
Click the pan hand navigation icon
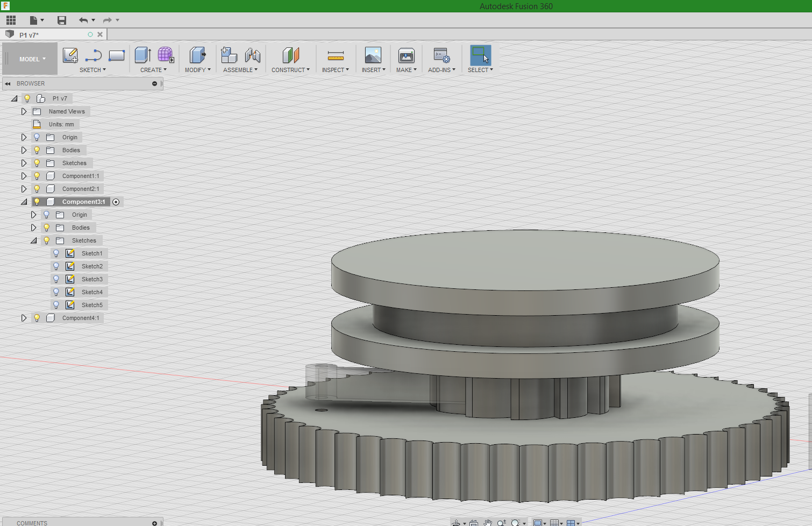pyautogui.click(x=488, y=522)
